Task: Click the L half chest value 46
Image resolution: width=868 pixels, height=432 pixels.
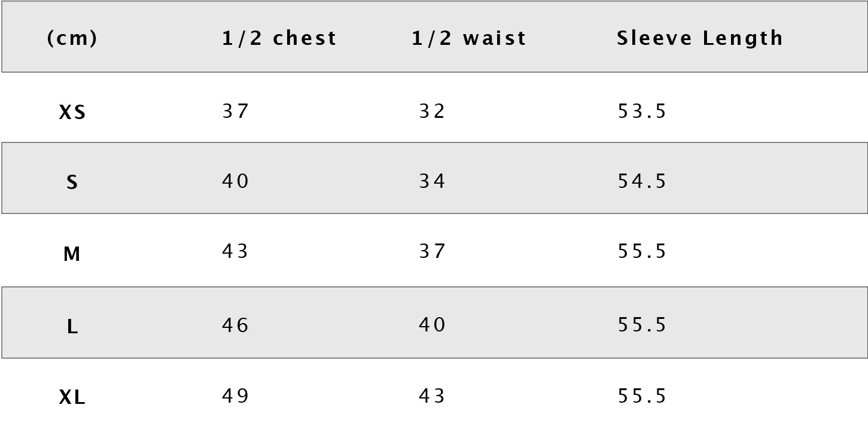Action: click(235, 324)
